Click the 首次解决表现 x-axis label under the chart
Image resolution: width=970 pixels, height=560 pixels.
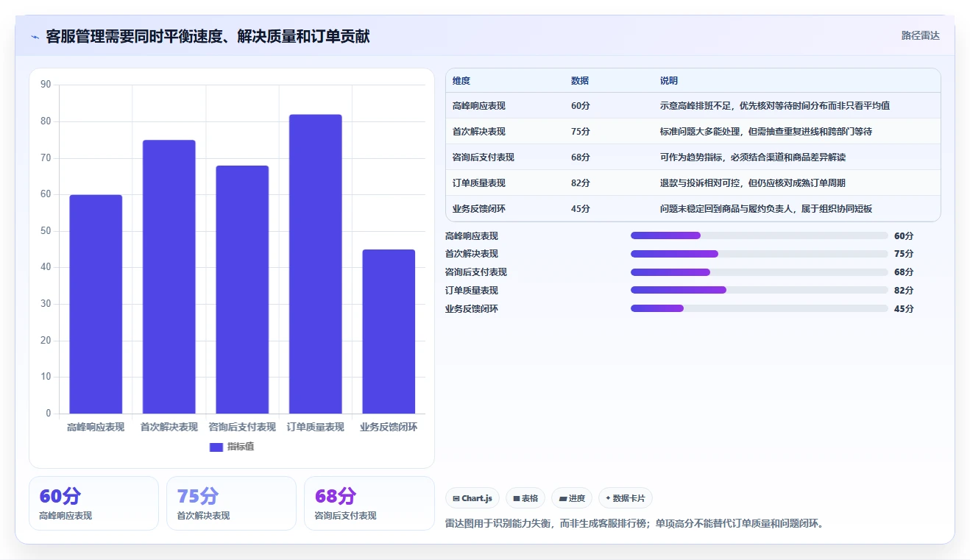point(169,428)
